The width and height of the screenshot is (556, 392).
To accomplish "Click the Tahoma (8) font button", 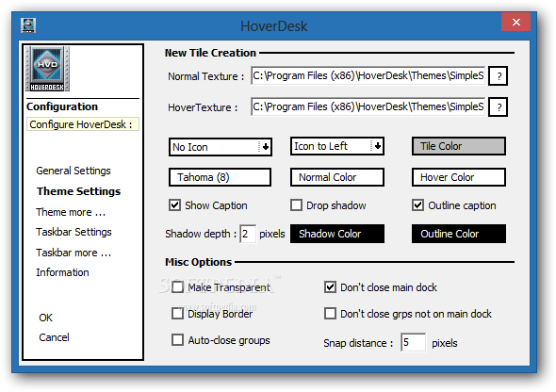I will pyautogui.click(x=220, y=177).
